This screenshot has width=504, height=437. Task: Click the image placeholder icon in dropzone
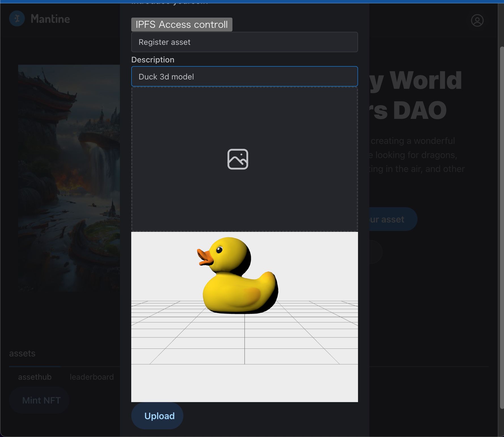[238, 159]
